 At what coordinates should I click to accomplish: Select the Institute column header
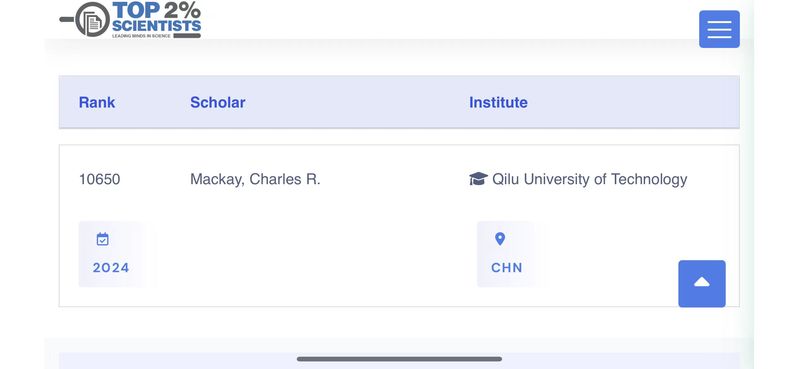tap(498, 102)
